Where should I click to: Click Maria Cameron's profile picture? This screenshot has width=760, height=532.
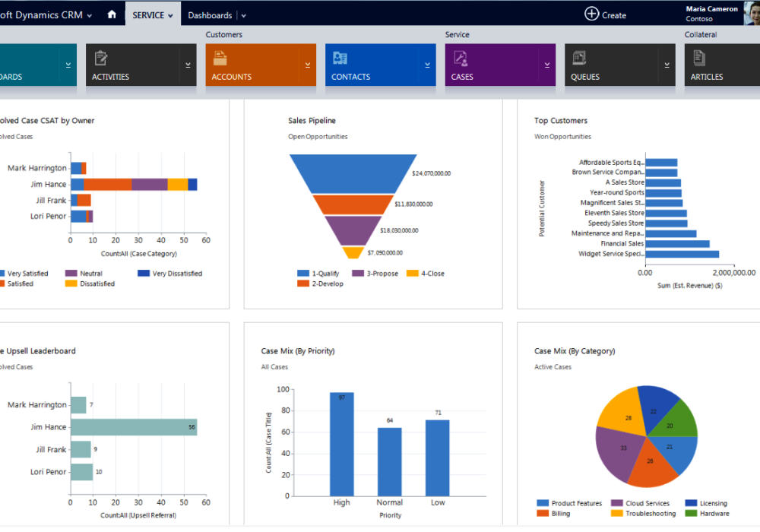tap(751, 13)
